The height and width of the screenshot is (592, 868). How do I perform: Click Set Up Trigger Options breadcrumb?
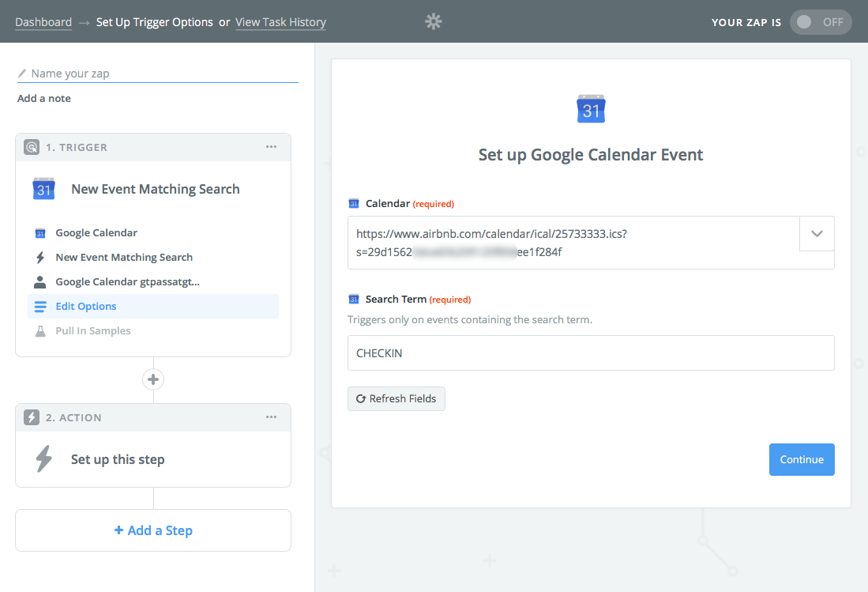click(155, 22)
